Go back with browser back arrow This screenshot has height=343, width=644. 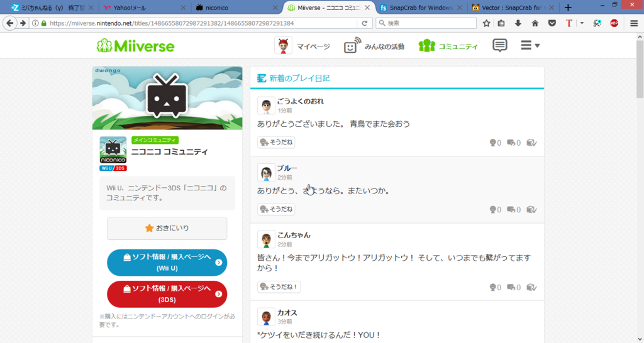click(10, 23)
